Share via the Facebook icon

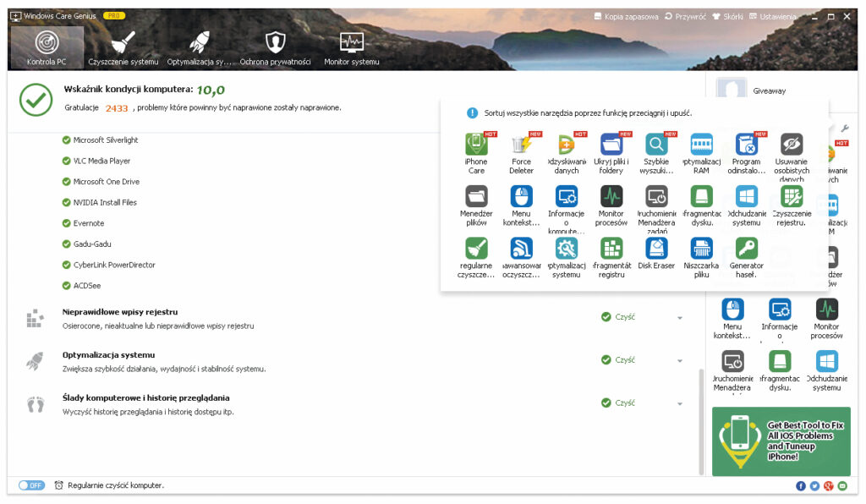pos(801,485)
